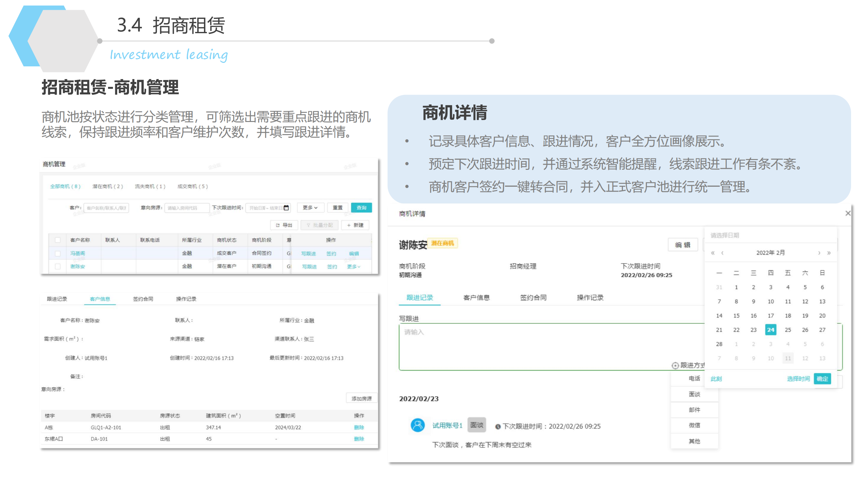Screen dimensions: 868x488
Task: Switch to the 潜在商机 (2) tab
Action: (x=107, y=186)
